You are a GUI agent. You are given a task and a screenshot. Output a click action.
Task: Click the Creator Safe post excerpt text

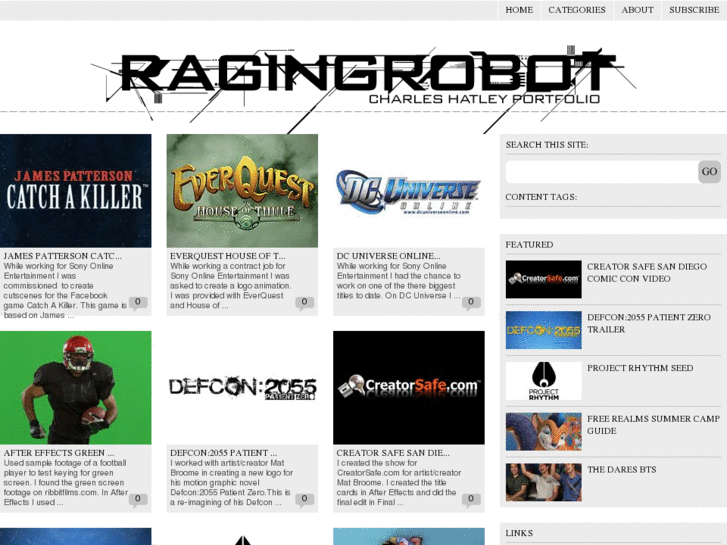pyautogui.click(x=398, y=482)
